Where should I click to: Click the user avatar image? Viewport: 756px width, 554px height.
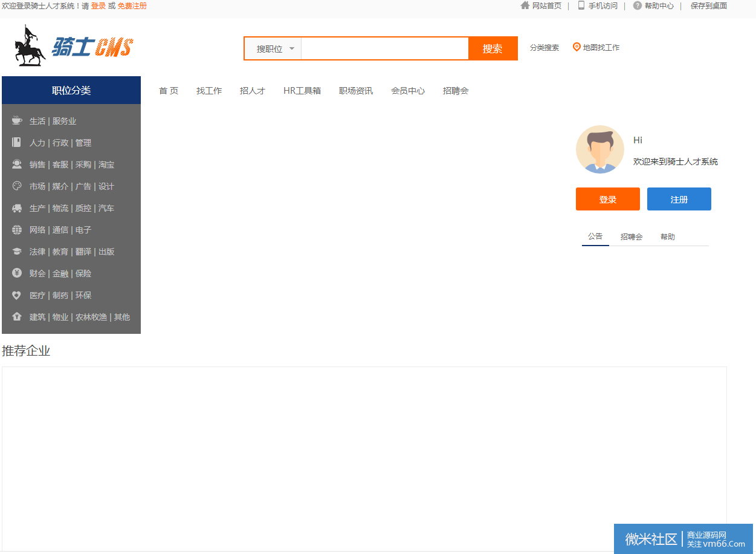coord(600,149)
